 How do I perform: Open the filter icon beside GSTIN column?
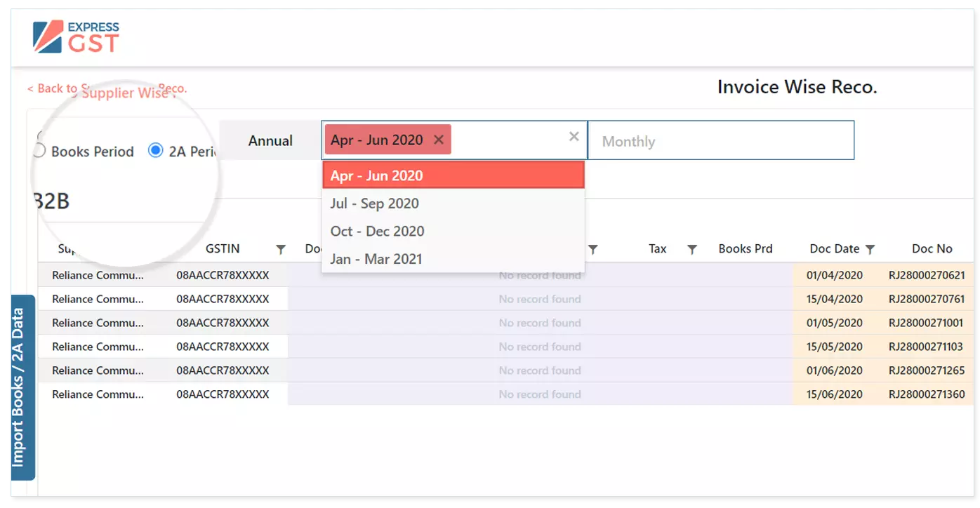click(x=281, y=249)
